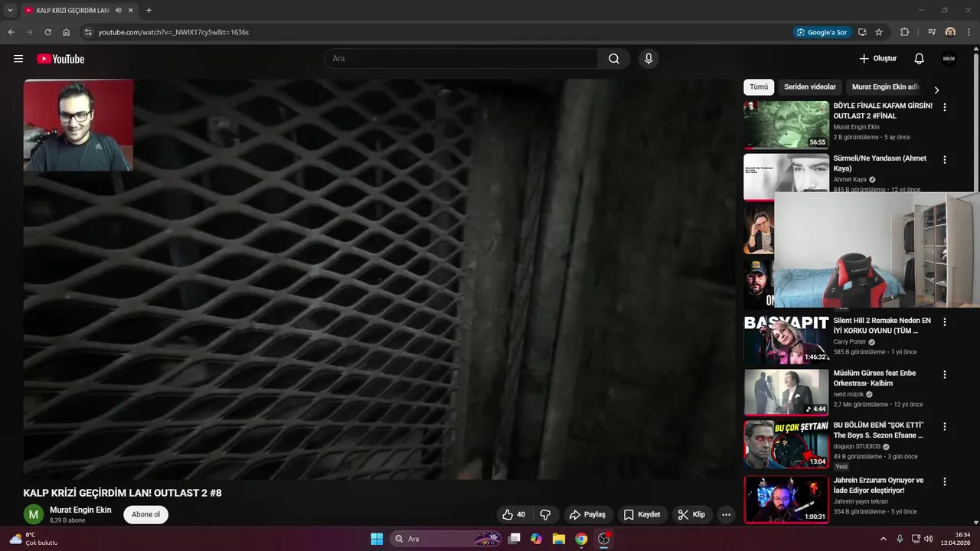
Task: Like the video with thumbs up
Action: tap(514, 515)
